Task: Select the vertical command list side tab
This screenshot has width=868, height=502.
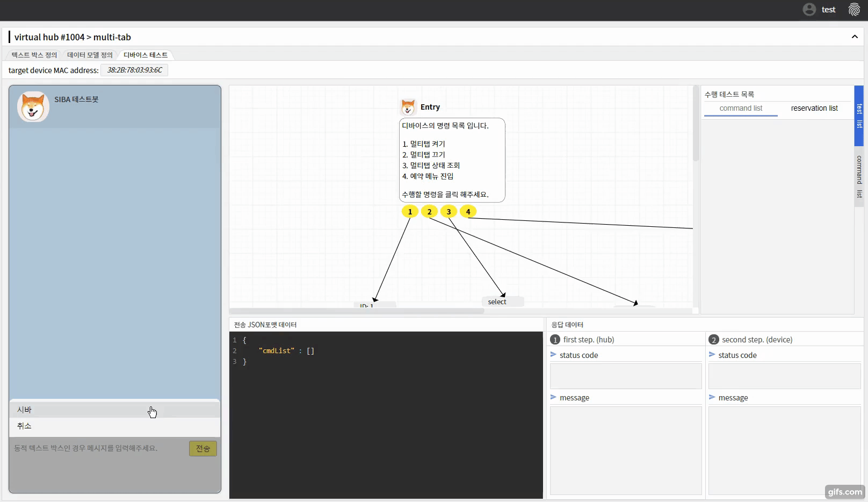Action: [859, 176]
